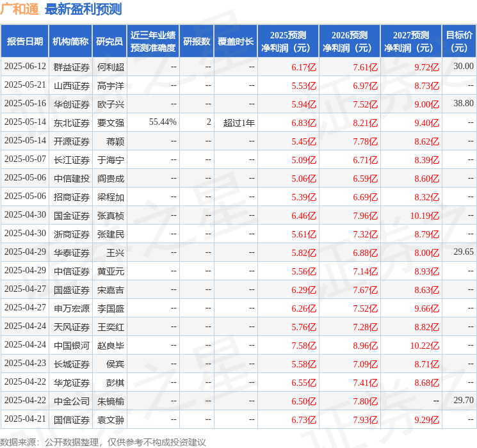This screenshot has height=448, width=477.
Task: Click the target price 30.00
Action: click(x=464, y=67)
